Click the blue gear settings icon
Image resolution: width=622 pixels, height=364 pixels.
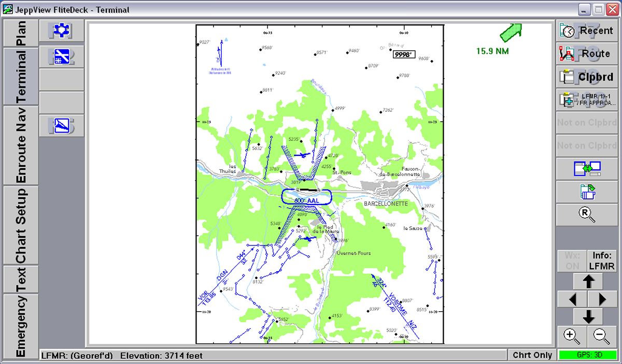[61, 31]
